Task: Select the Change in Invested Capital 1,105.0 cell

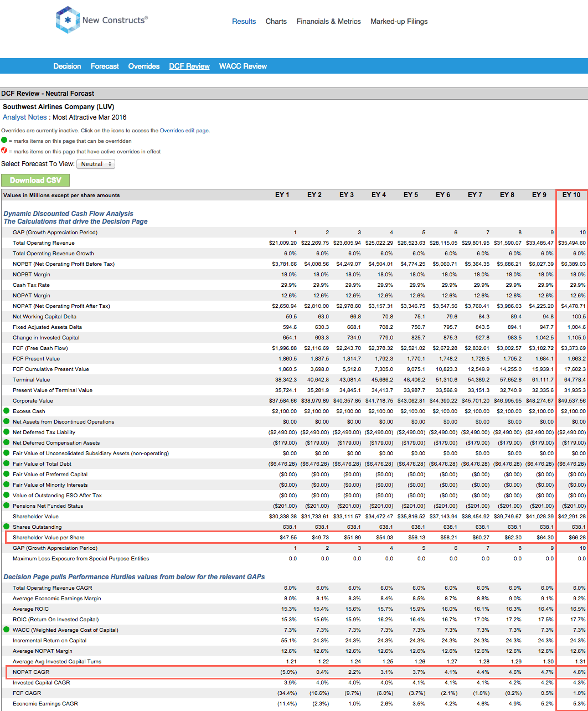Action: 577,338
